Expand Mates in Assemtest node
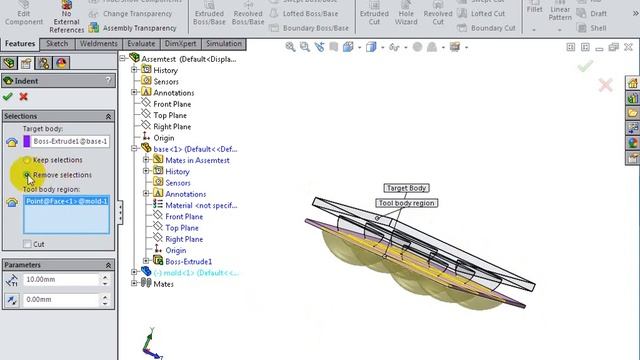640x360 pixels. (x=146, y=160)
